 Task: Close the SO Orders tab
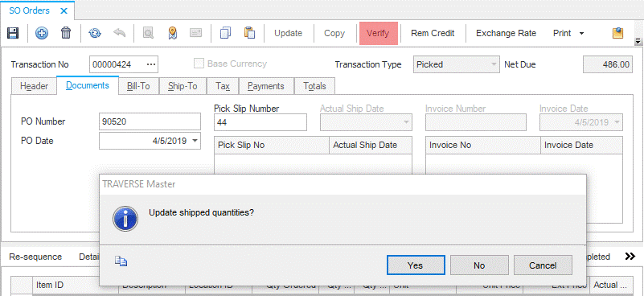pos(64,11)
